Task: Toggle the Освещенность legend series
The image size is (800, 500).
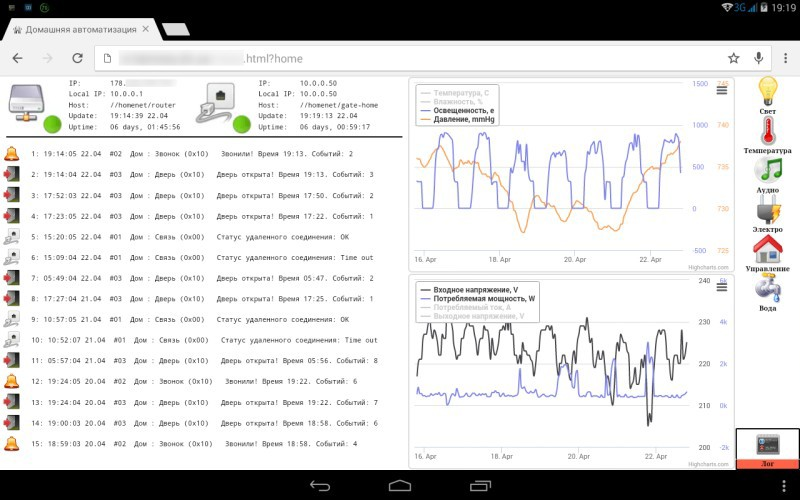Action: coord(458,110)
